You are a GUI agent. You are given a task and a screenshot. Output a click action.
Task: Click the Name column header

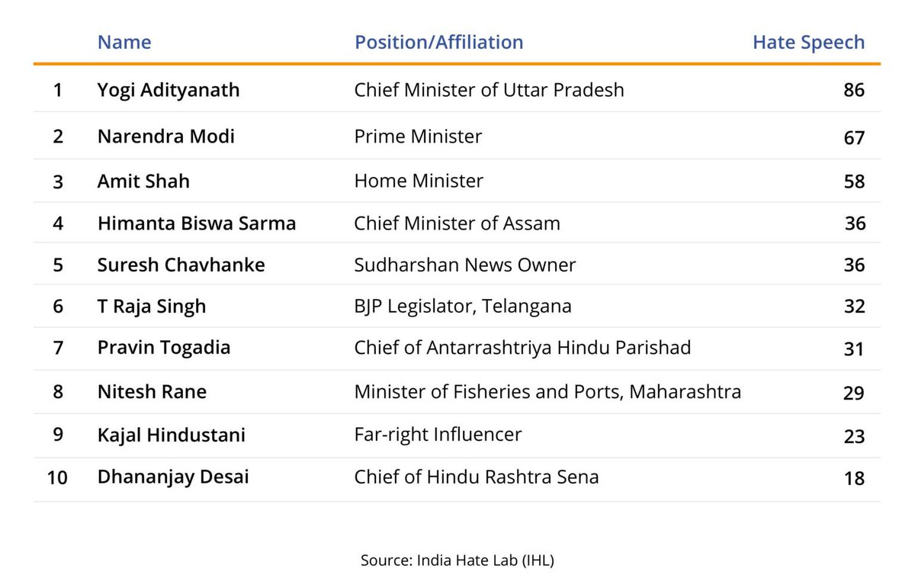124,42
